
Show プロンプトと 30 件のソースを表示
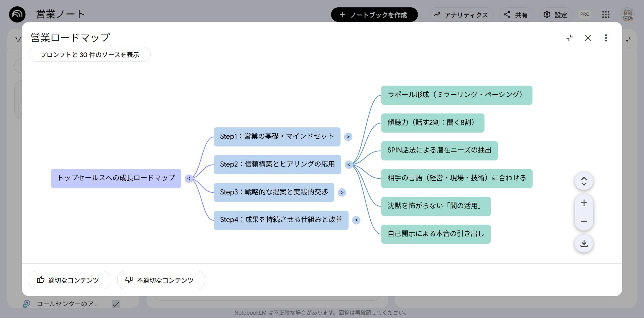[90, 54]
